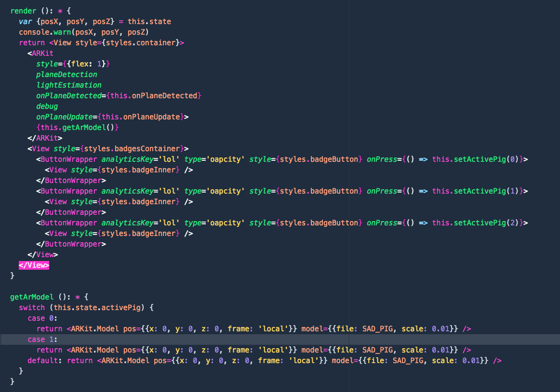Screen dimensions: 560x392
Task: Click the highlighted '</View>' closing tag
Action: (x=34, y=265)
